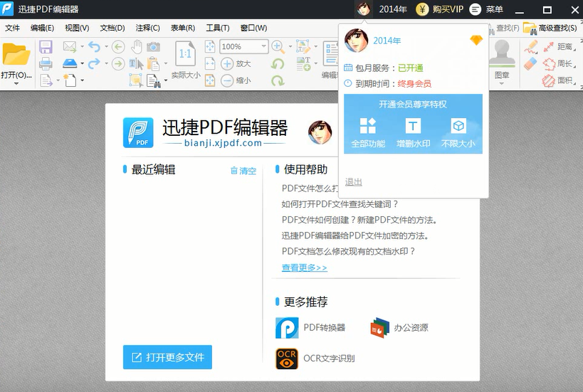Select the 距离 distance measure tool

(x=559, y=47)
